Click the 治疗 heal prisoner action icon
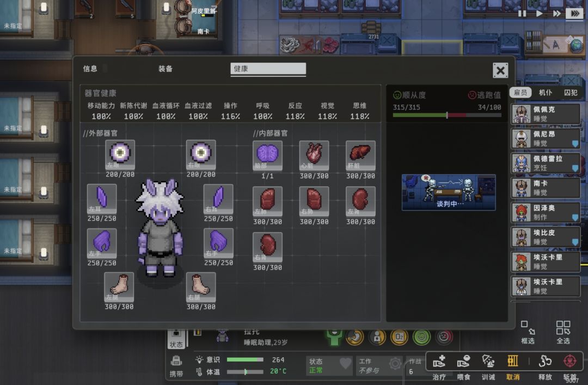This screenshot has height=385, width=588. click(439, 362)
